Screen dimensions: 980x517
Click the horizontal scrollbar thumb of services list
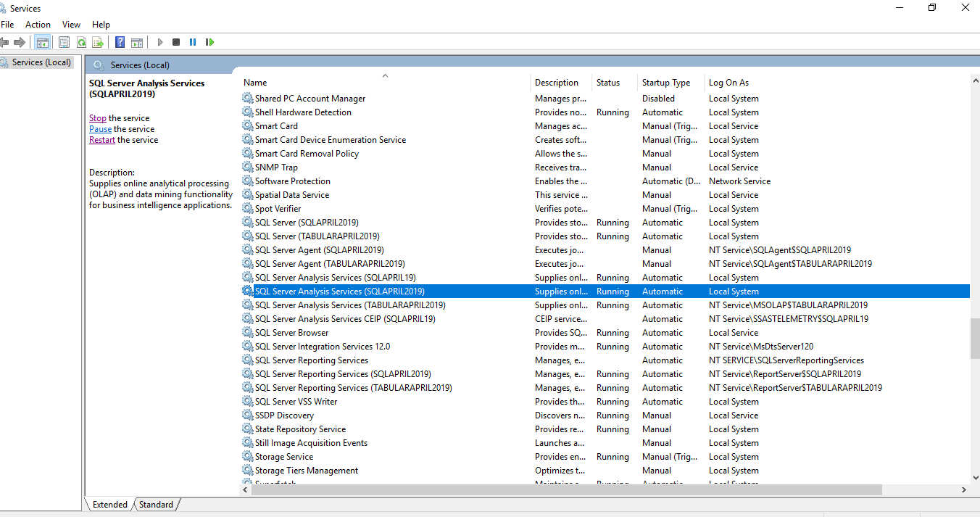click(568, 490)
